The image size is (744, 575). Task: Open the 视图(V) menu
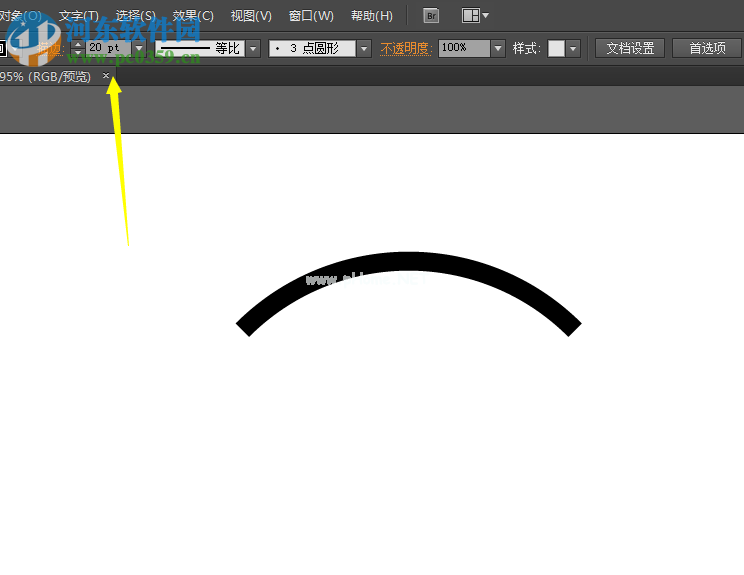251,16
